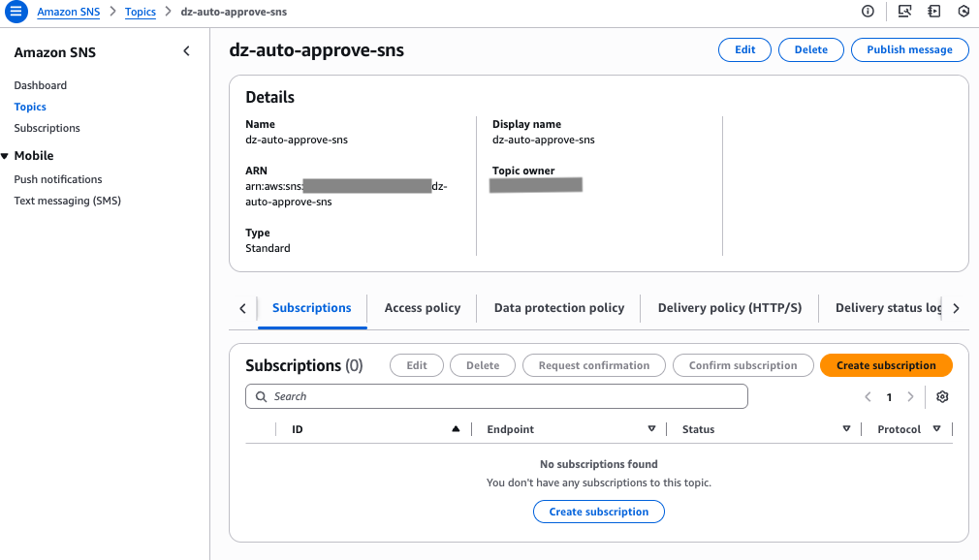979x560 pixels.
Task: Collapse the Mobile section triangle
Action: click(5, 156)
